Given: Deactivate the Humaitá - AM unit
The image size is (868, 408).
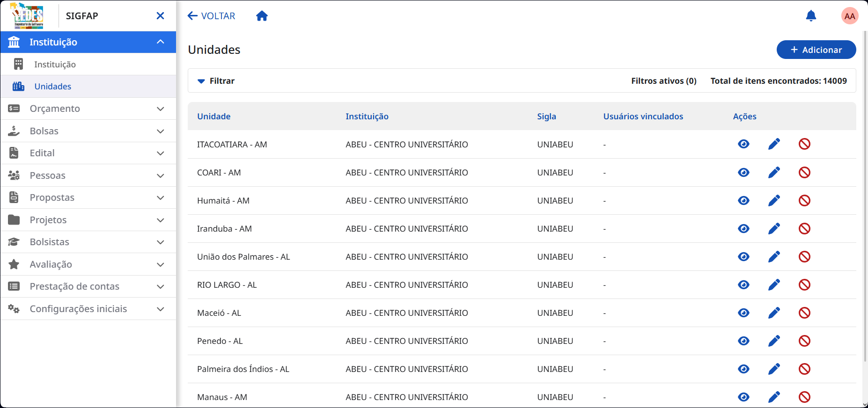Looking at the screenshot, I should click(804, 200).
